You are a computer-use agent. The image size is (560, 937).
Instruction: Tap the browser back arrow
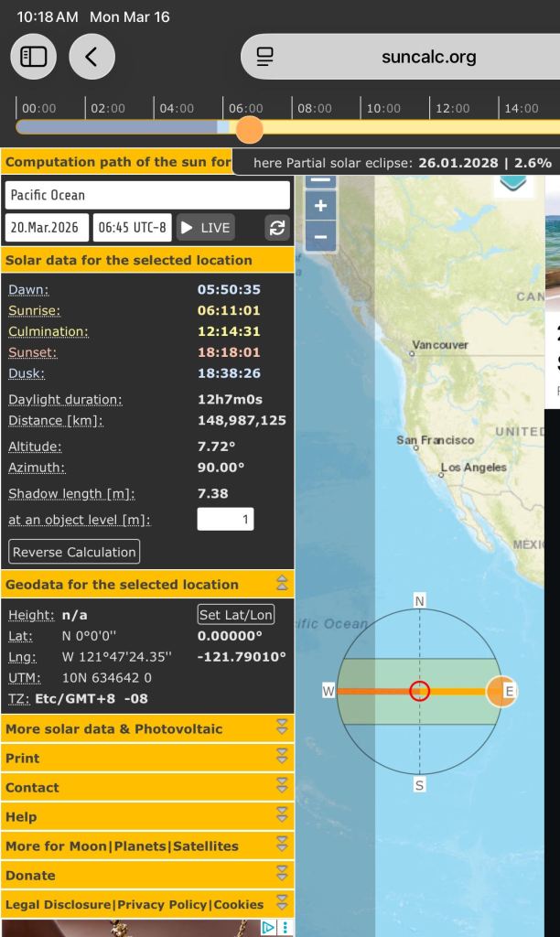(x=92, y=57)
